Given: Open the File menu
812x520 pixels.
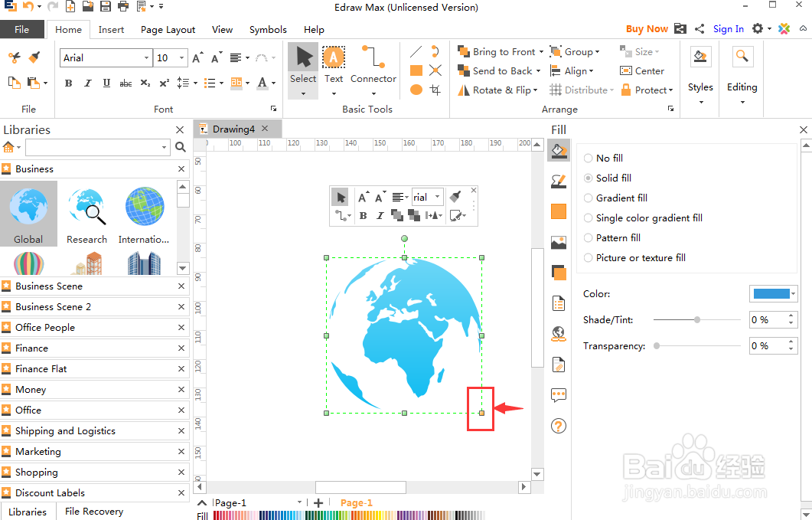Looking at the screenshot, I should tap(21, 30).
